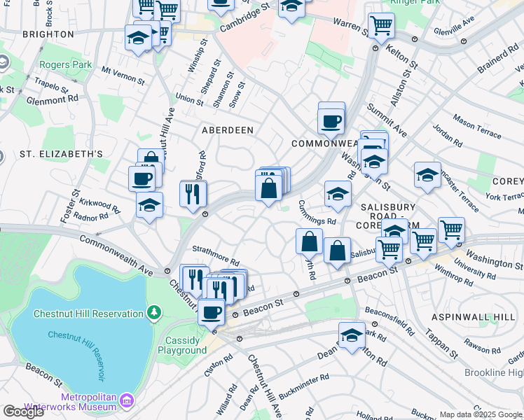
Task: Click the ST. ELIZABETH'S label
Action: point(61,154)
